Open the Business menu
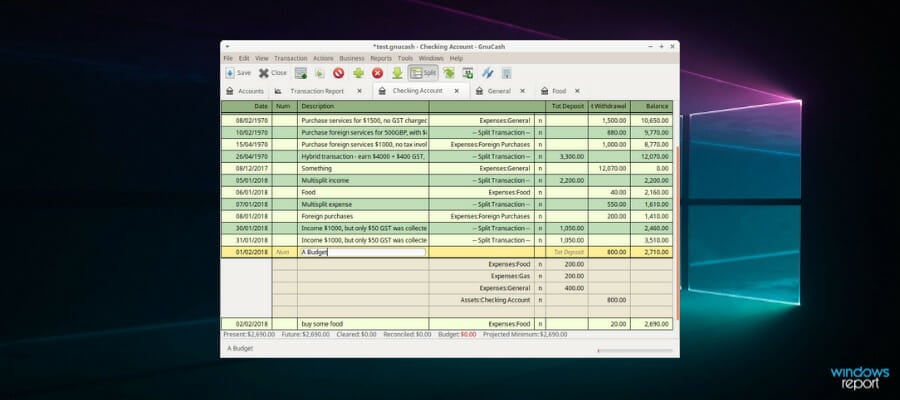The height and width of the screenshot is (400, 900). pos(352,59)
